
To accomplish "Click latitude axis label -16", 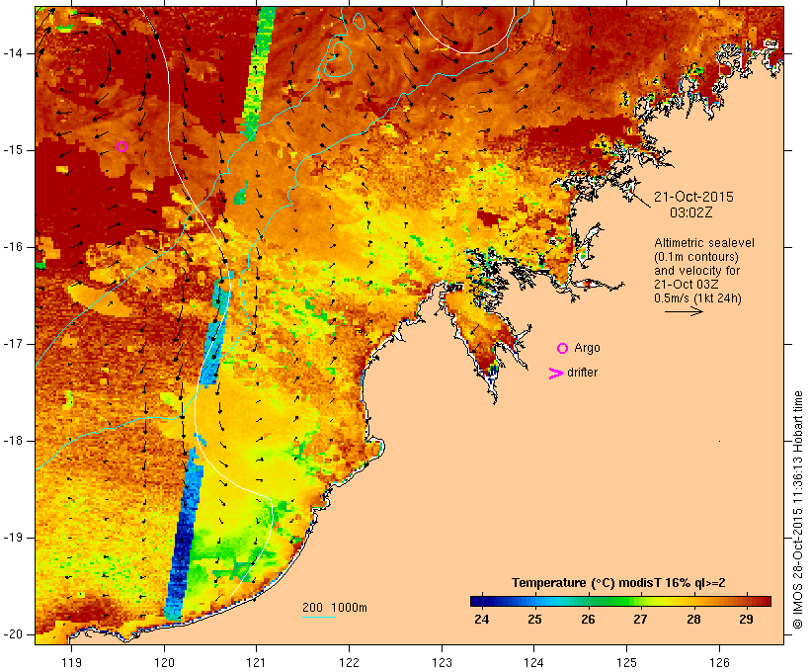I will (13, 247).
